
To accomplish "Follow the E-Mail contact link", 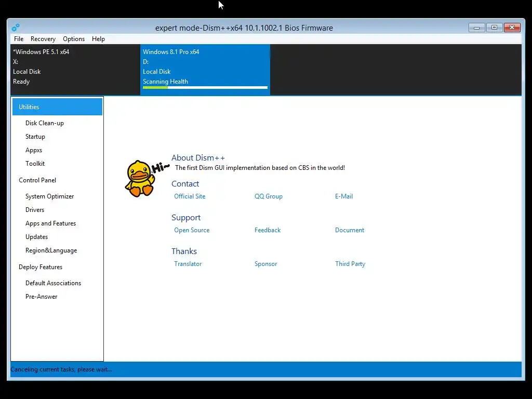I will coord(344,196).
